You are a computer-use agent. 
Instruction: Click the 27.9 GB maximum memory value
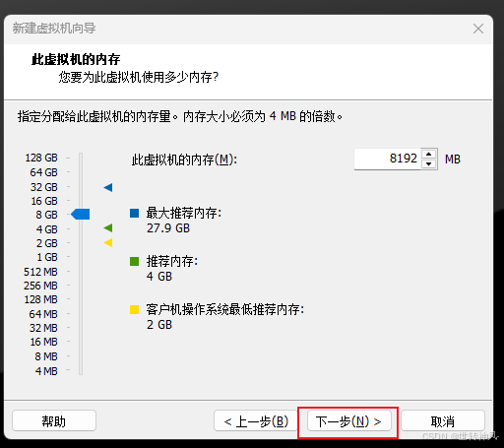[x=168, y=228]
